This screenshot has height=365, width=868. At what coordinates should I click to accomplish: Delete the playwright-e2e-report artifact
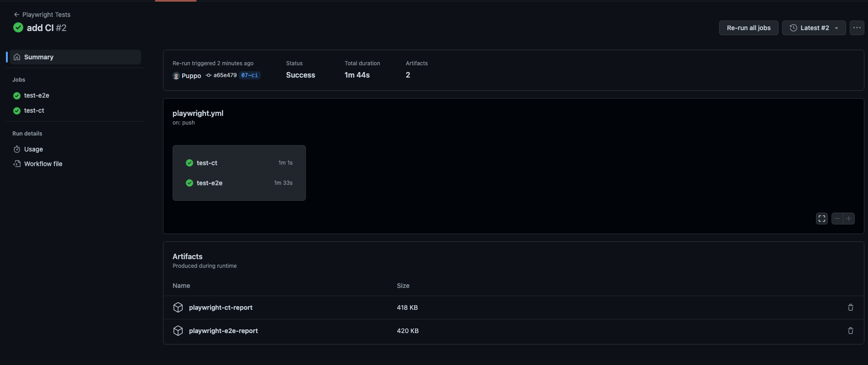point(851,331)
